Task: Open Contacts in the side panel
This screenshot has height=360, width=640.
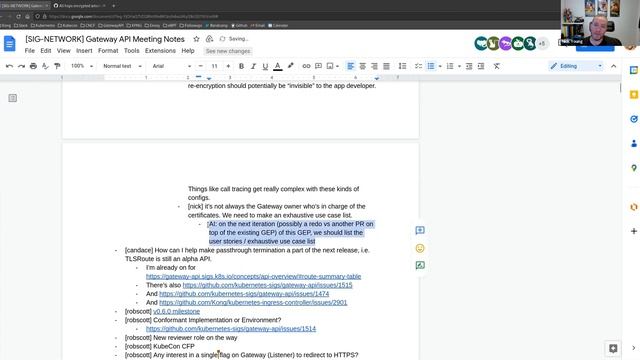Action: click(633, 144)
